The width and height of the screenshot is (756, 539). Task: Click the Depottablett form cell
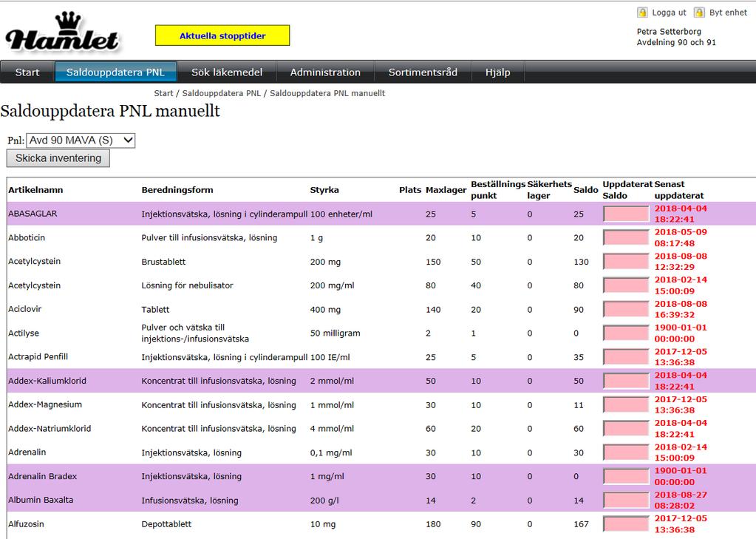(x=166, y=524)
